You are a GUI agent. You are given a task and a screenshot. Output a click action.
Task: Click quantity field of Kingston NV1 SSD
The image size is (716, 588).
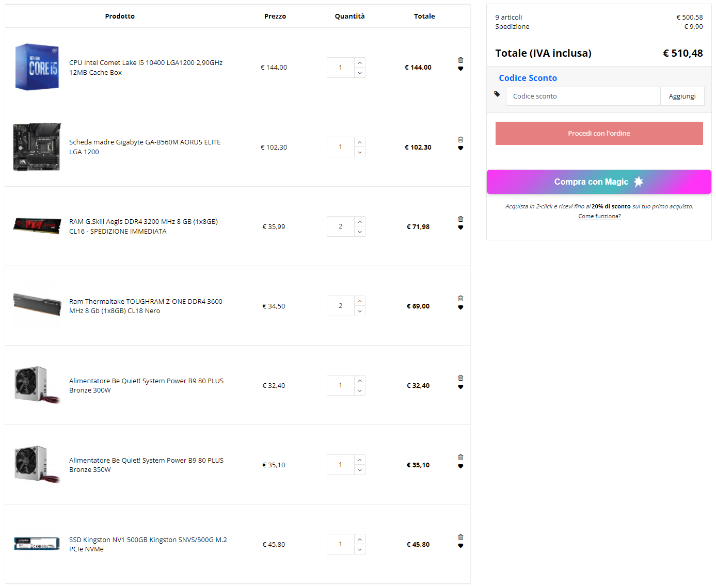click(341, 544)
